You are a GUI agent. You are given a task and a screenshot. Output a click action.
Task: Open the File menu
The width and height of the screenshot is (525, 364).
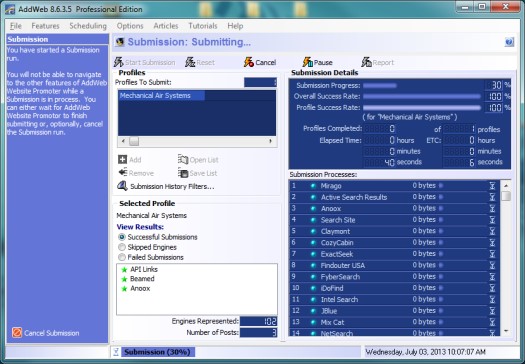[16, 26]
